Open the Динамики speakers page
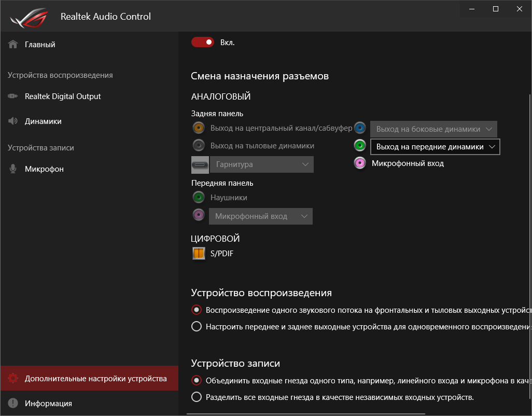 (43, 121)
